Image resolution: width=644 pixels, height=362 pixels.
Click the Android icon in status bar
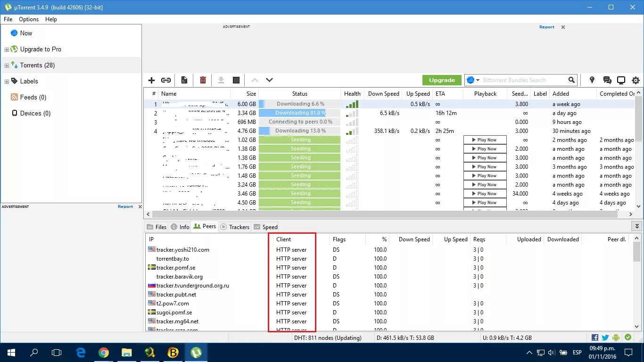pos(616,337)
